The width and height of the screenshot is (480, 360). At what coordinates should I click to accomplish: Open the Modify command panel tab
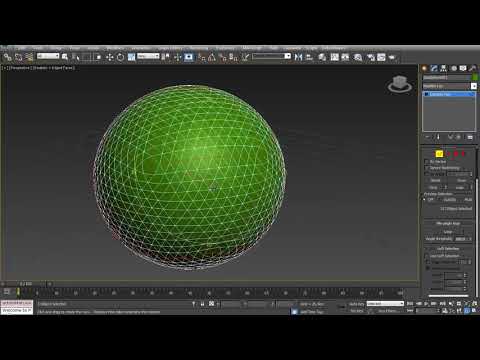tap(434, 68)
